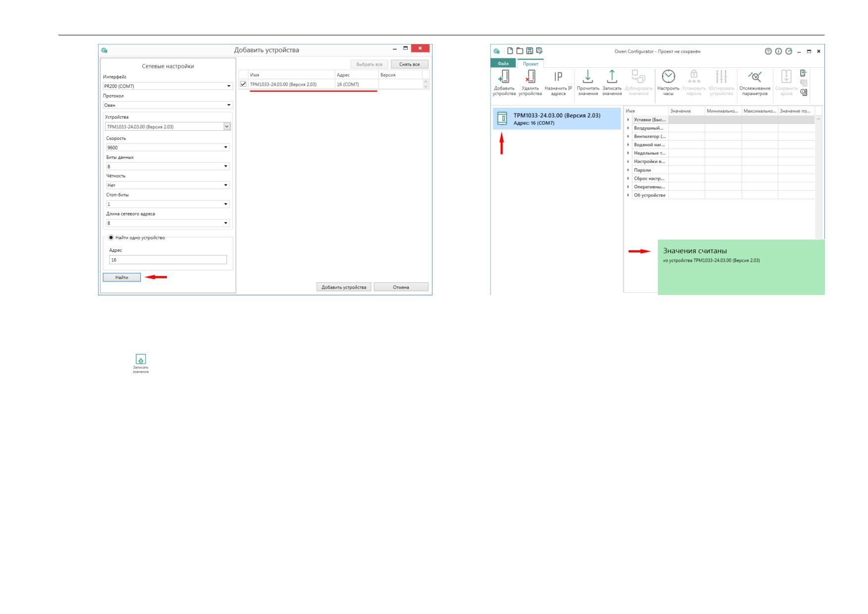This screenshot has width=868, height=614.
Task: Expand the Об устройстве group
Action: point(628,195)
